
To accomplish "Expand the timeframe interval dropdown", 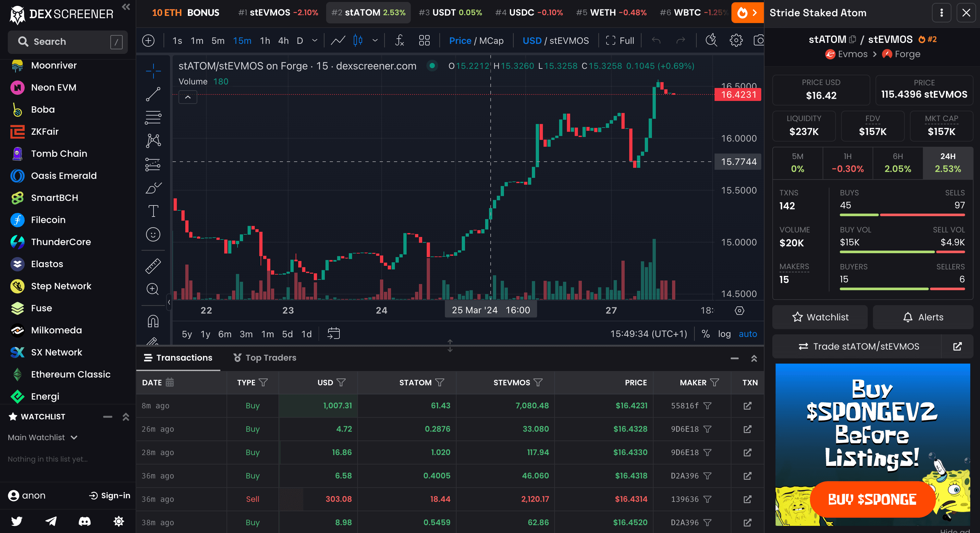I will (x=314, y=41).
